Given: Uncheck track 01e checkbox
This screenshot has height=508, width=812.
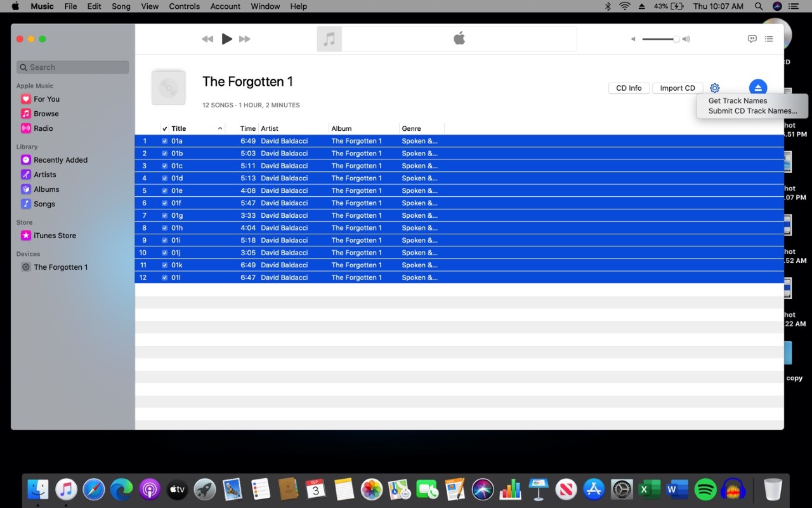Looking at the screenshot, I should click(165, 190).
